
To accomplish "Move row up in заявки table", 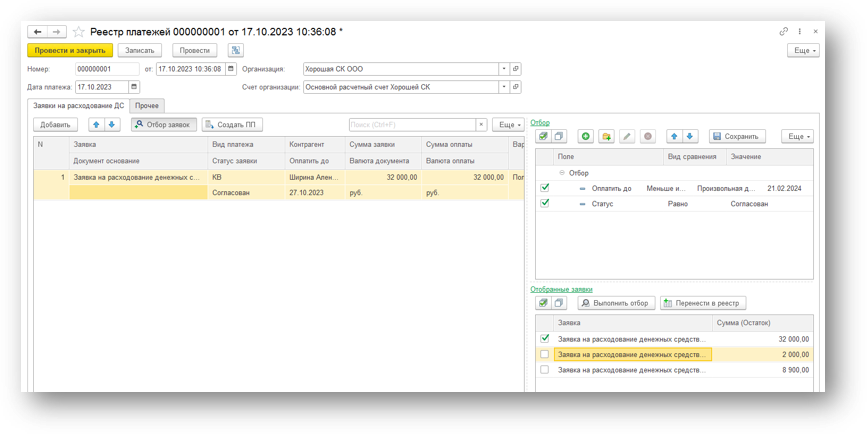I will click(96, 125).
